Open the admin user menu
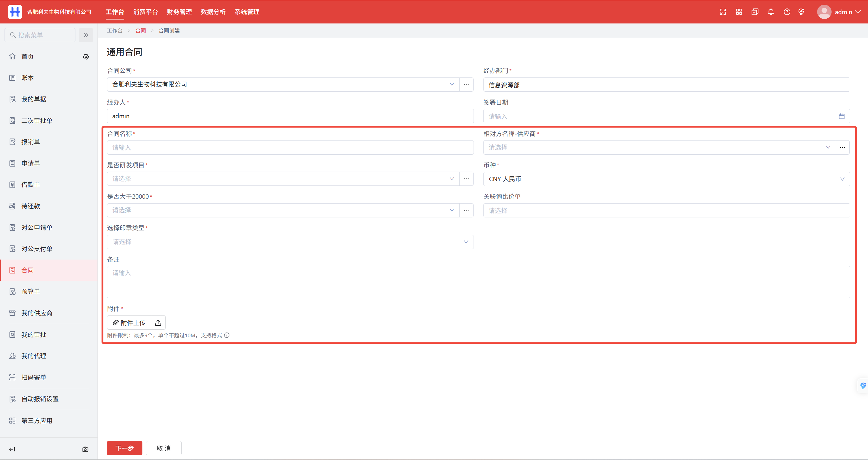Screen dimensions: 868x460 tap(839, 12)
